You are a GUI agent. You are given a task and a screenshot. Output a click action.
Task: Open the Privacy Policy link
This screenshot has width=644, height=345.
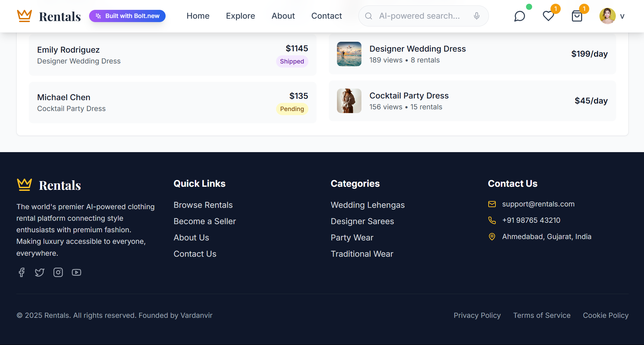(x=477, y=315)
